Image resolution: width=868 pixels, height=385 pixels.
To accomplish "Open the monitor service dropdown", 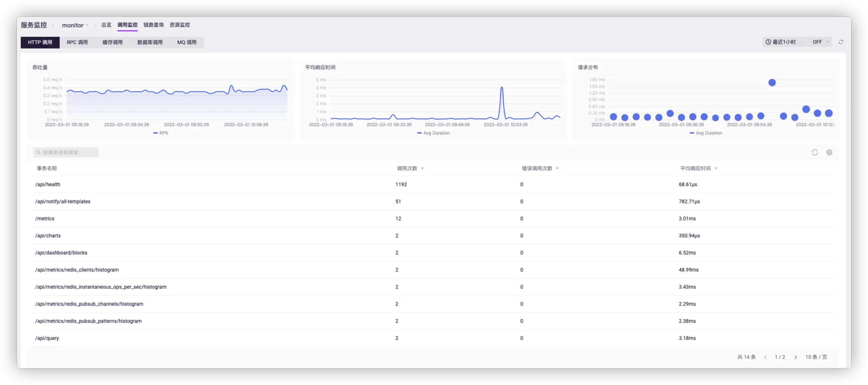I will click(x=75, y=25).
